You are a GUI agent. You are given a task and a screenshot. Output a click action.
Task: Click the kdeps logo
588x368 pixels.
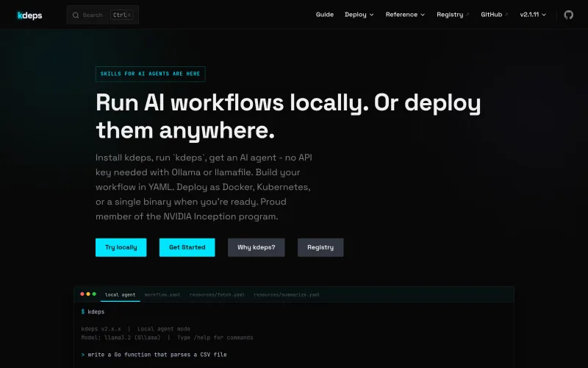pyautogui.click(x=29, y=15)
